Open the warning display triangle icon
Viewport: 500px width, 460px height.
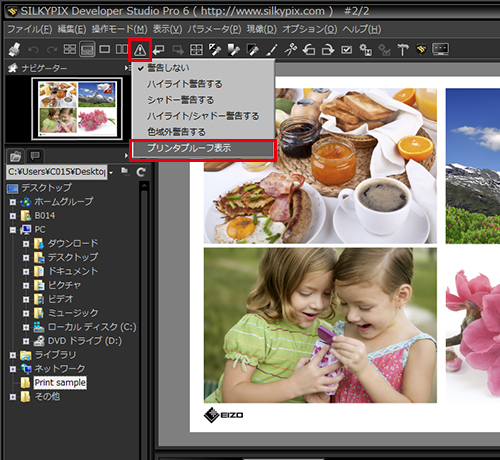coord(140,50)
